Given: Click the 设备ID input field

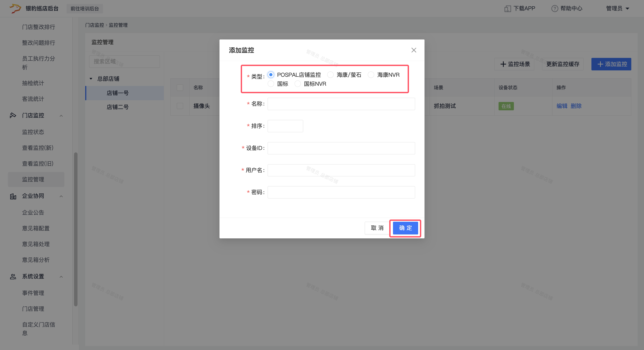Looking at the screenshot, I should (341, 148).
